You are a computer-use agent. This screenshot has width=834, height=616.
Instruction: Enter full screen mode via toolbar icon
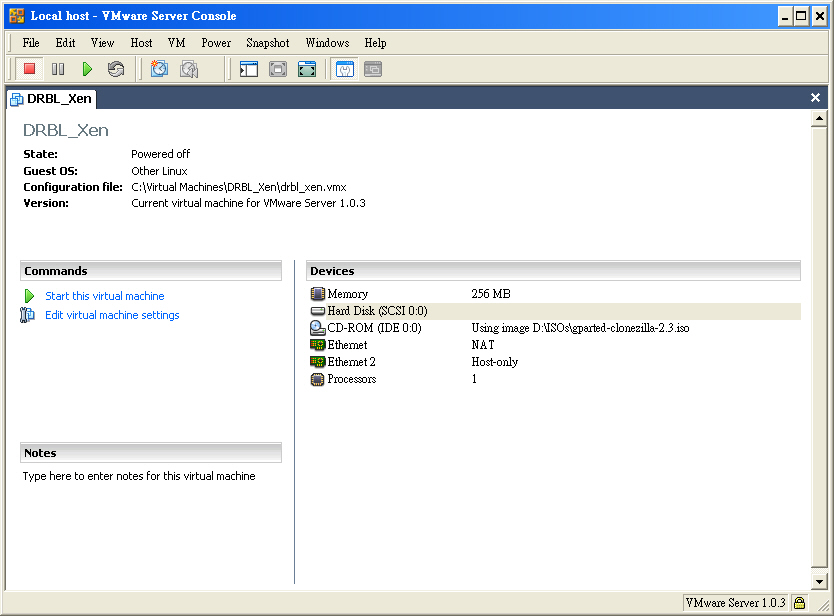[307, 69]
